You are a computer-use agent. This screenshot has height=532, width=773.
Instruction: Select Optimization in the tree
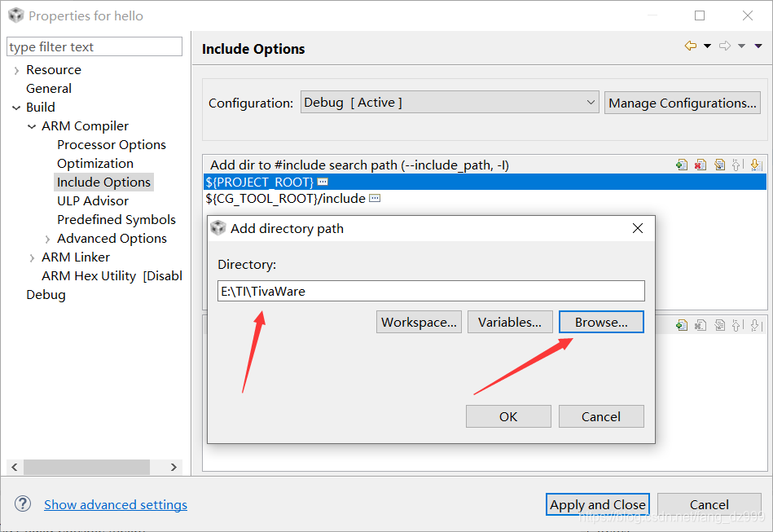click(95, 163)
